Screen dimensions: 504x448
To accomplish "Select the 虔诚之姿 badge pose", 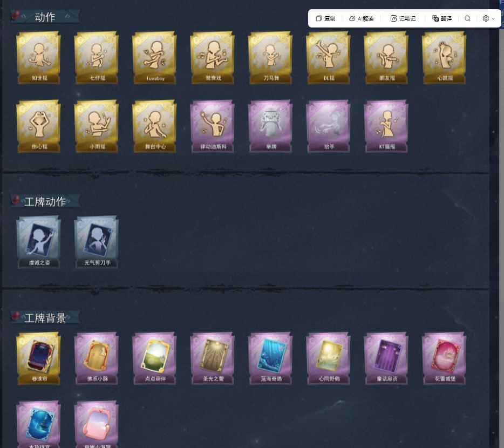I will coord(38,242).
